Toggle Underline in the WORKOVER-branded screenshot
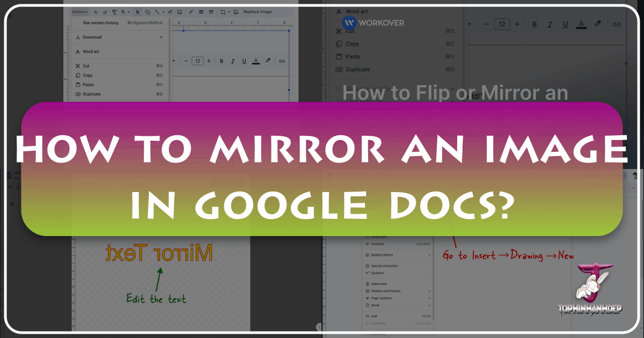The image size is (644, 338). click(564, 25)
